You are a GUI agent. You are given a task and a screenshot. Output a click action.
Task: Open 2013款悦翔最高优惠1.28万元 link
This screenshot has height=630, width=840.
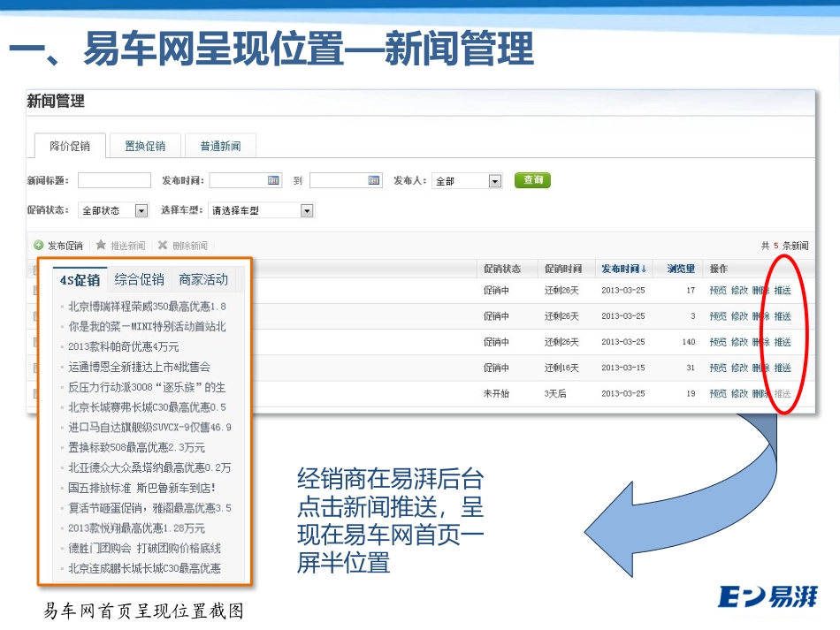[x=136, y=528]
